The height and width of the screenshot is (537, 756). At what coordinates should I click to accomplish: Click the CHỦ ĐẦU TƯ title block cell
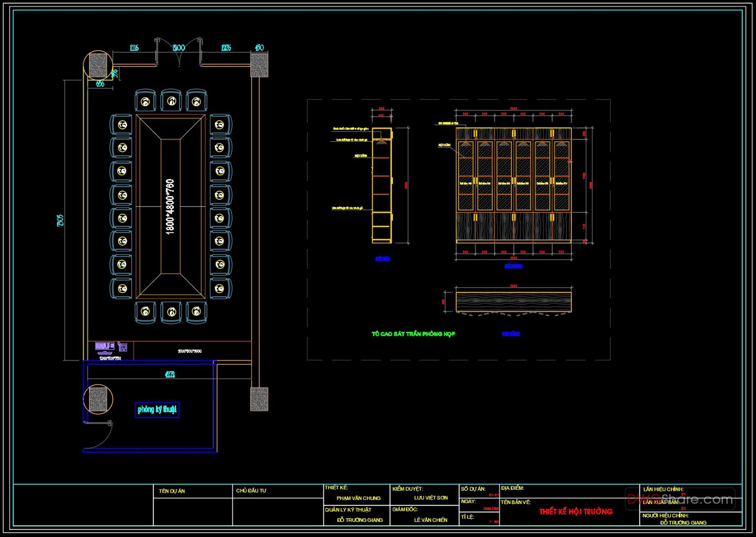click(251, 491)
